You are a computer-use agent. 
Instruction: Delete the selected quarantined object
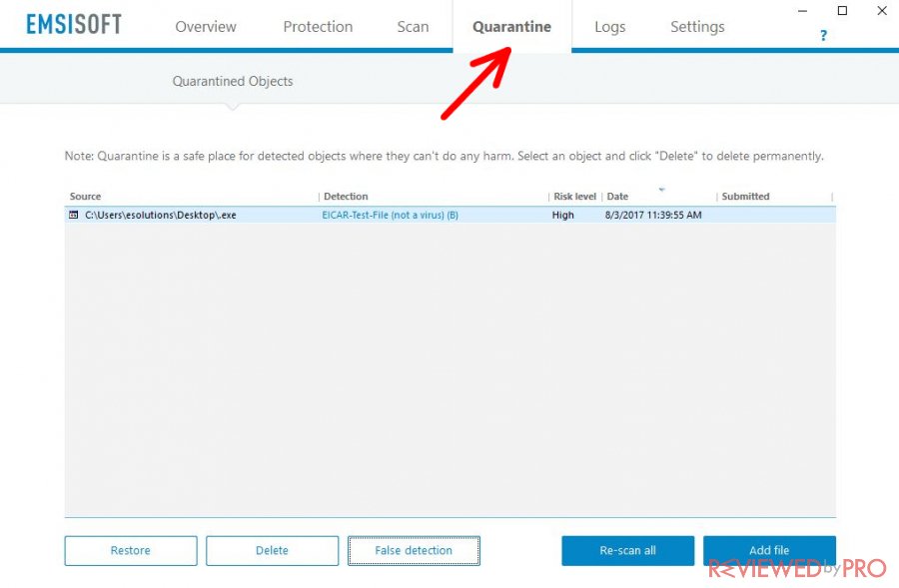point(273,551)
